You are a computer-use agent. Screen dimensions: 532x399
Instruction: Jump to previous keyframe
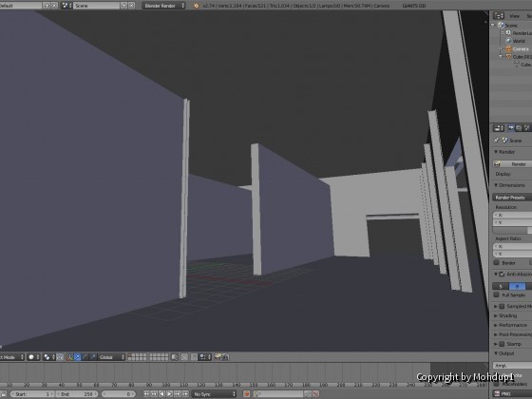pyautogui.click(x=154, y=394)
